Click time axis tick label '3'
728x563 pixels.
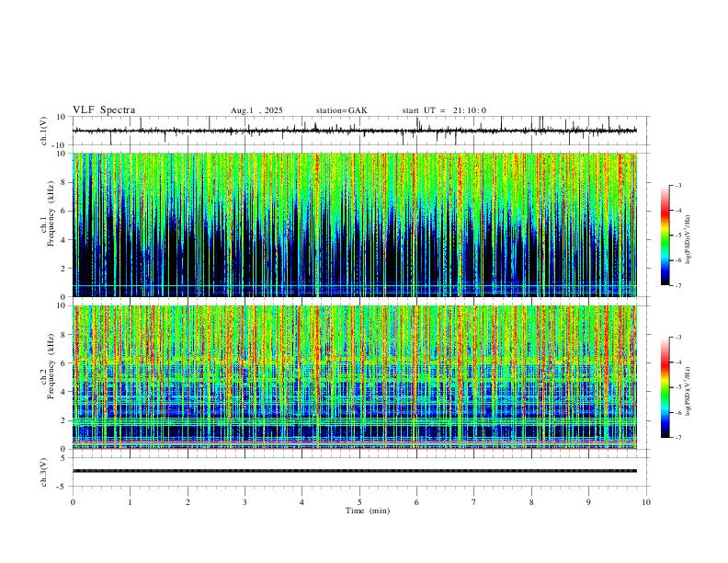(x=245, y=502)
